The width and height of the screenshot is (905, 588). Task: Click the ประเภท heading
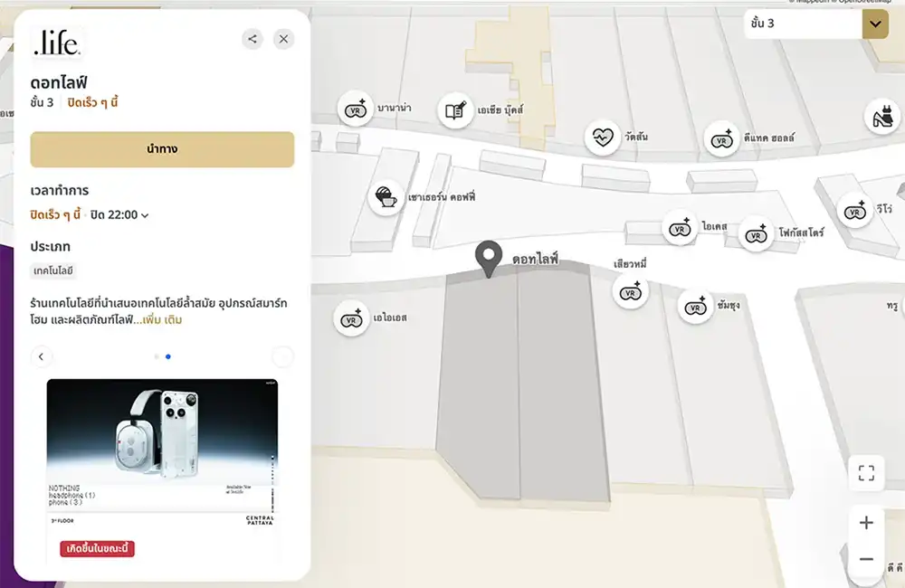click(50, 246)
